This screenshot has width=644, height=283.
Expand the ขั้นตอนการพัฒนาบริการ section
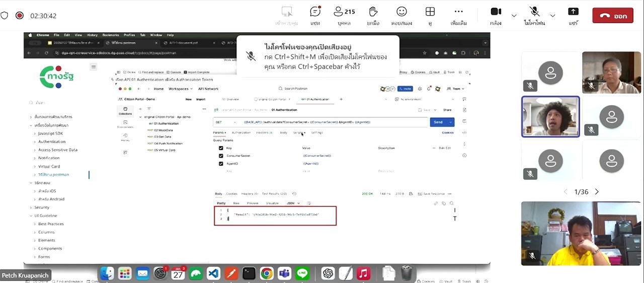[31, 117]
